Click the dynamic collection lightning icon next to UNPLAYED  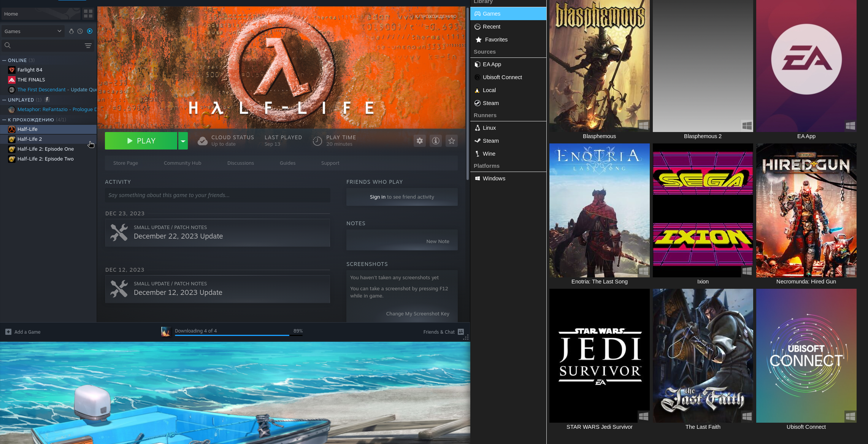[47, 100]
